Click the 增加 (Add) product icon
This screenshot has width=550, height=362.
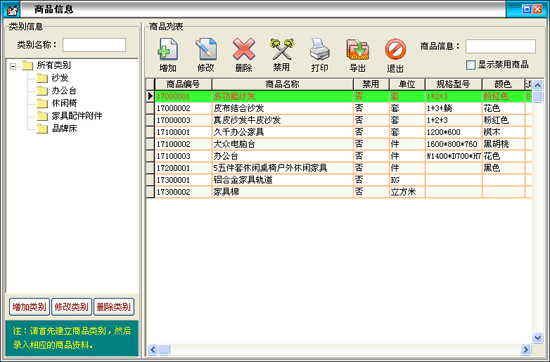tap(168, 49)
